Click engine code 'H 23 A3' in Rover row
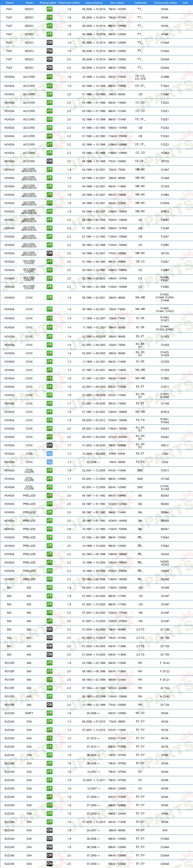The width and height of the screenshot is (193, 868). tap(165, 696)
